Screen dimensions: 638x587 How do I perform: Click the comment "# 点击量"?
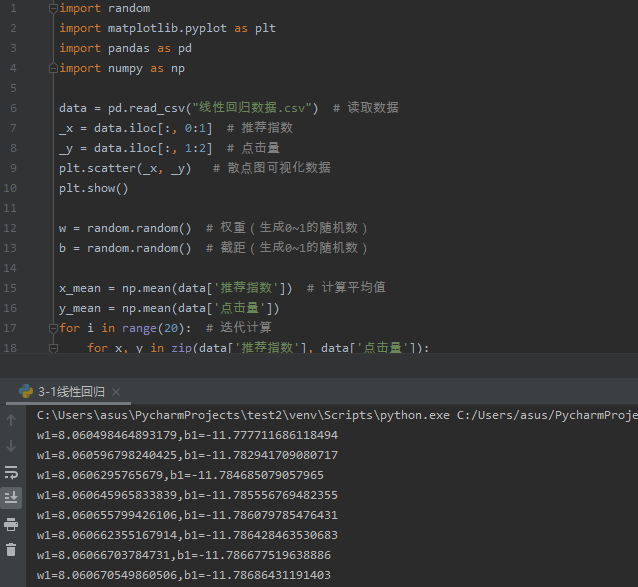coord(253,148)
